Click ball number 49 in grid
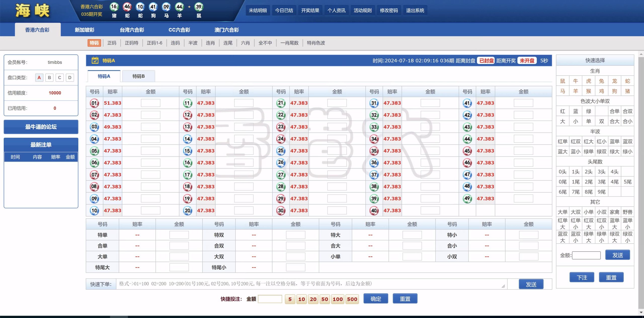This screenshot has width=644, height=318. (x=467, y=198)
